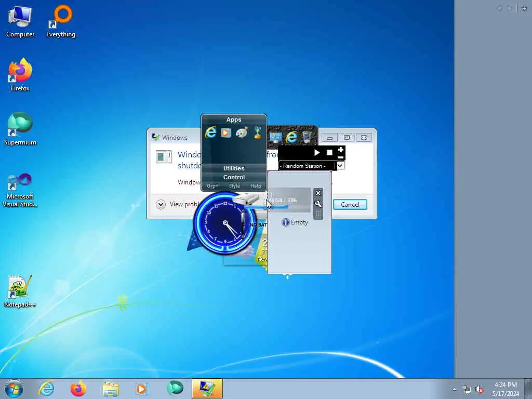
Task: Open the Random Station dropdown arrow
Action: click(340, 166)
